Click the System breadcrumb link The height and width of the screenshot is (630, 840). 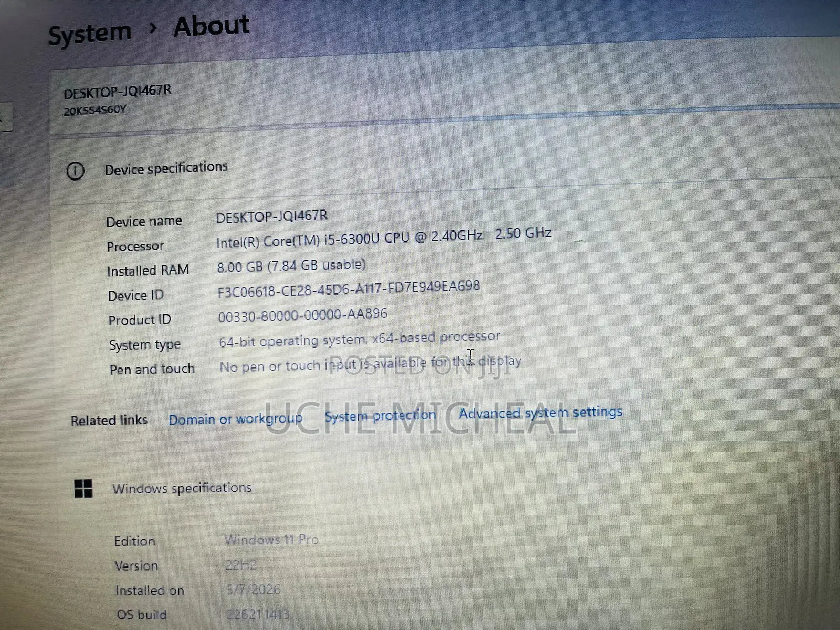tap(90, 34)
